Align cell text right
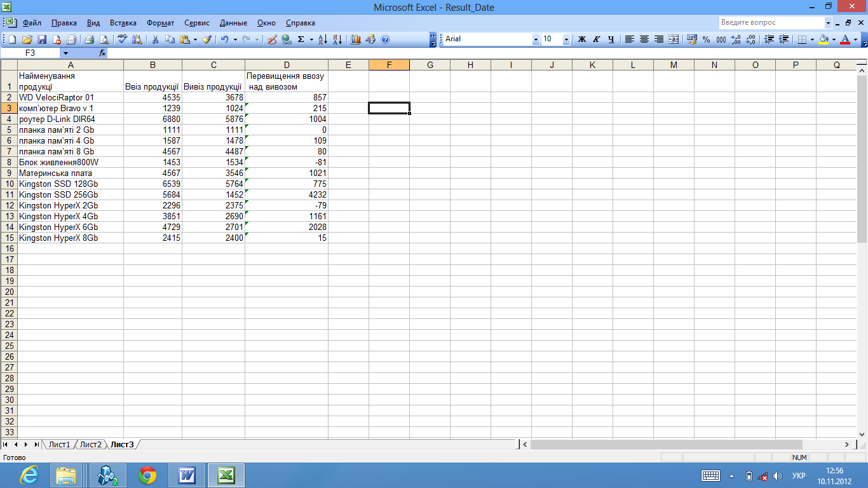This screenshot has width=868, height=488. tap(659, 39)
